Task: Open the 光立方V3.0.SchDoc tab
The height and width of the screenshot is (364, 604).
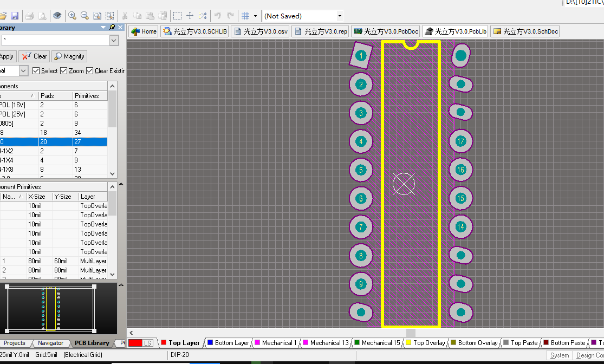Action: (x=525, y=31)
